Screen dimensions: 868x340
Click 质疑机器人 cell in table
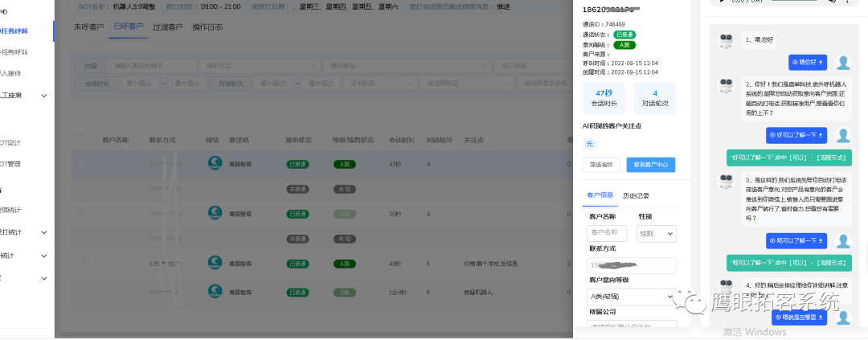point(478,291)
